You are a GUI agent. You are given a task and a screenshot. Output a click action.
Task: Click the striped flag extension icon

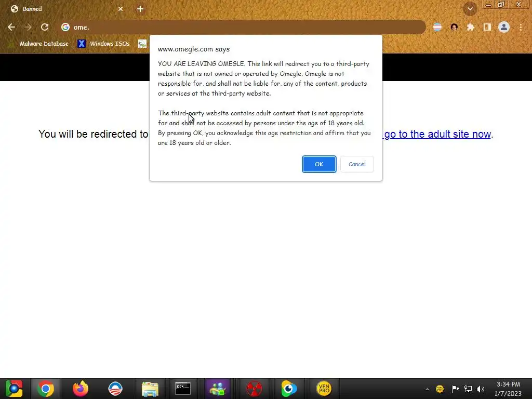tap(437, 27)
